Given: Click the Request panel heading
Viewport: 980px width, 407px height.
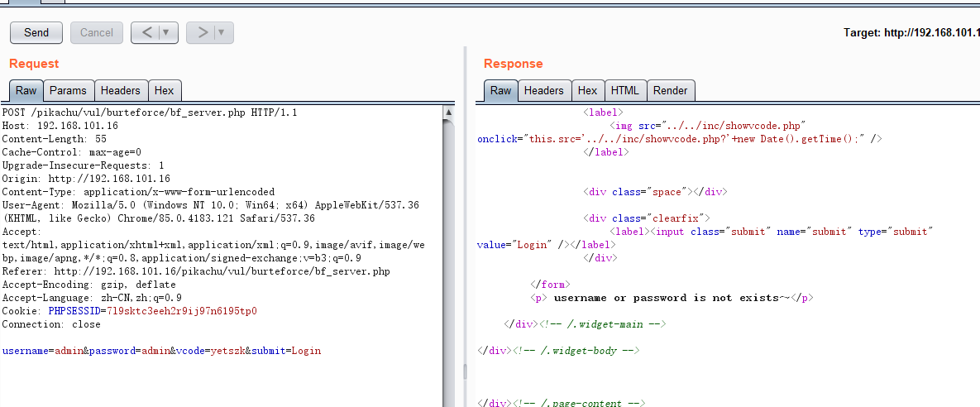Looking at the screenshot, I should (34, 64).
